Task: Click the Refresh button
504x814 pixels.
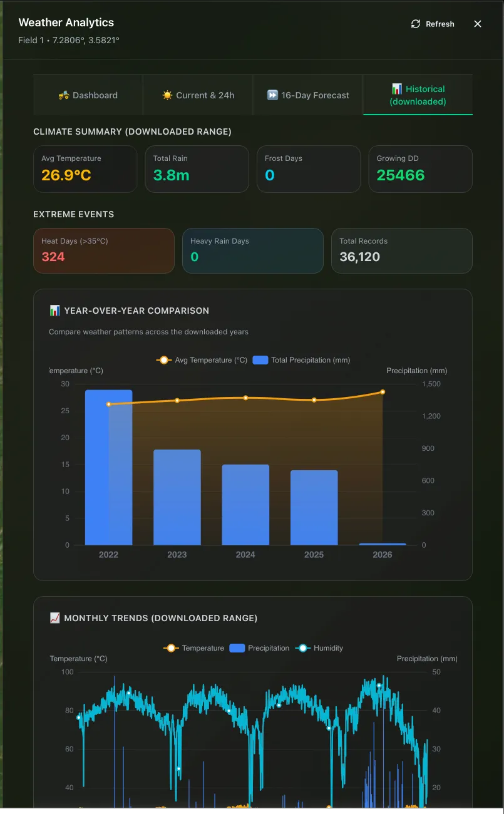Action: click(x=433, y=24)
